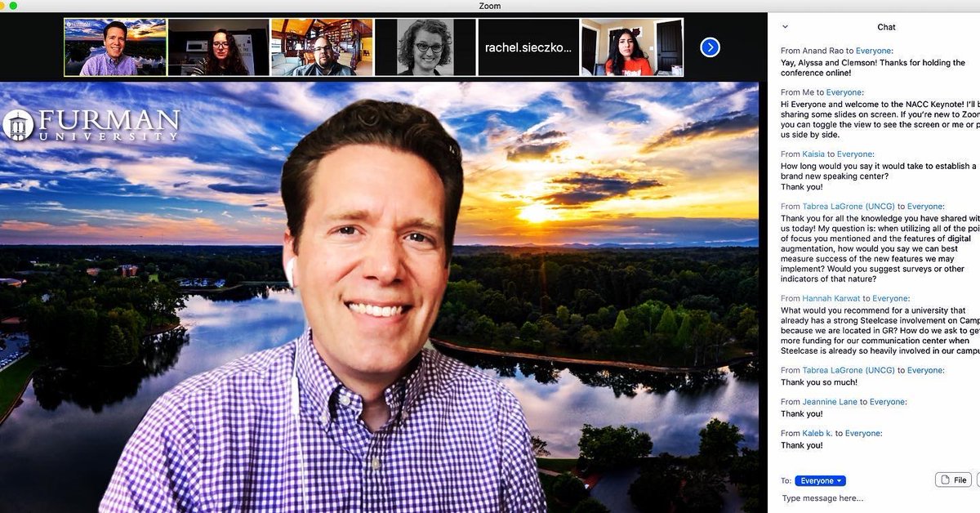Select the rachel.sieczko participant tile
The width and height of the screenshot is (980, 513).
(x=528, y=47)
